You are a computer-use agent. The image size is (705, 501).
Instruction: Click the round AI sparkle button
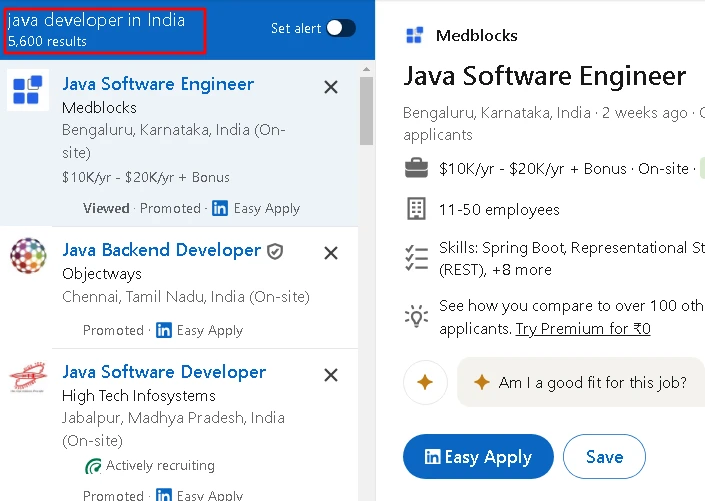click(x=425, y=382)
